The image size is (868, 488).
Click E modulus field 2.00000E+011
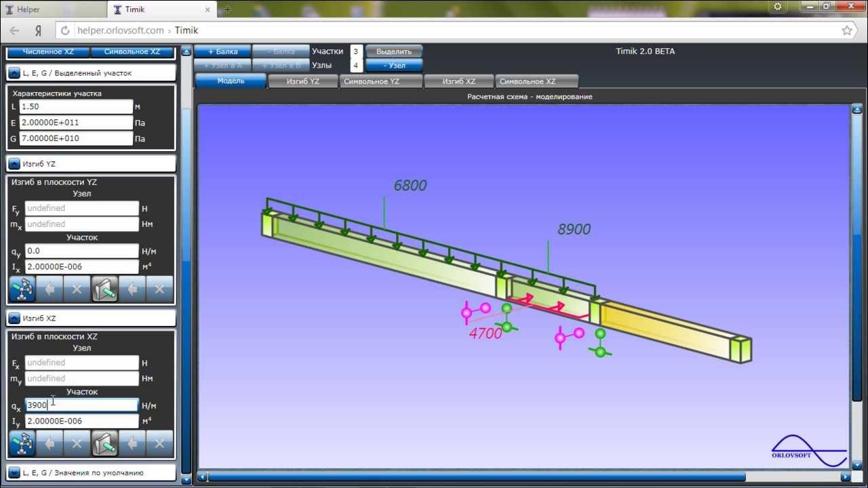click(76, 123)
